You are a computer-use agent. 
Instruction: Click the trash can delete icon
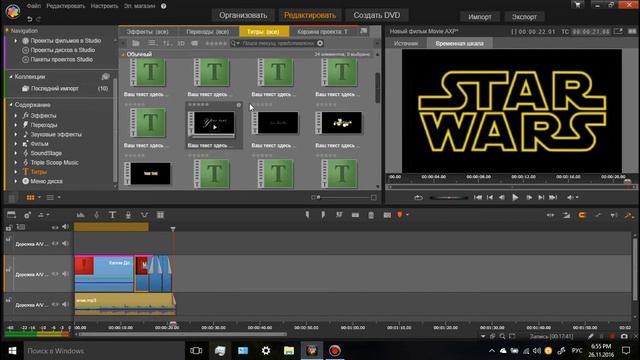371,215
